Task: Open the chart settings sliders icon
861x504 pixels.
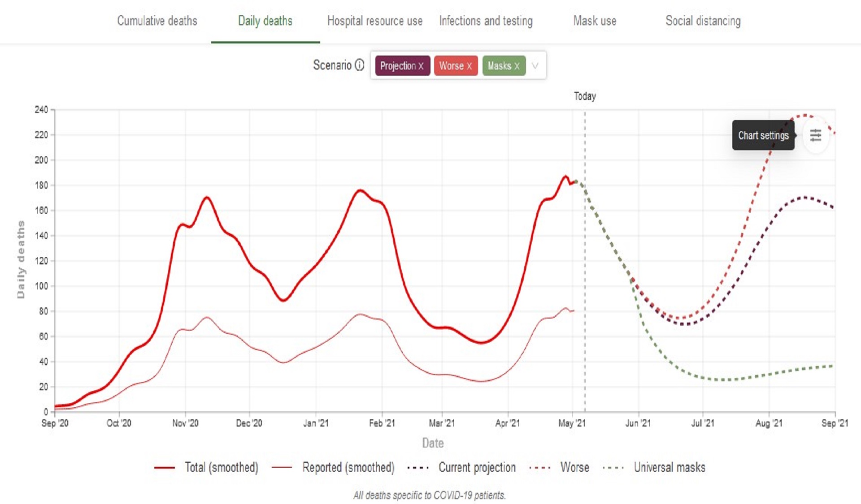Action: [x=815, y=135]
